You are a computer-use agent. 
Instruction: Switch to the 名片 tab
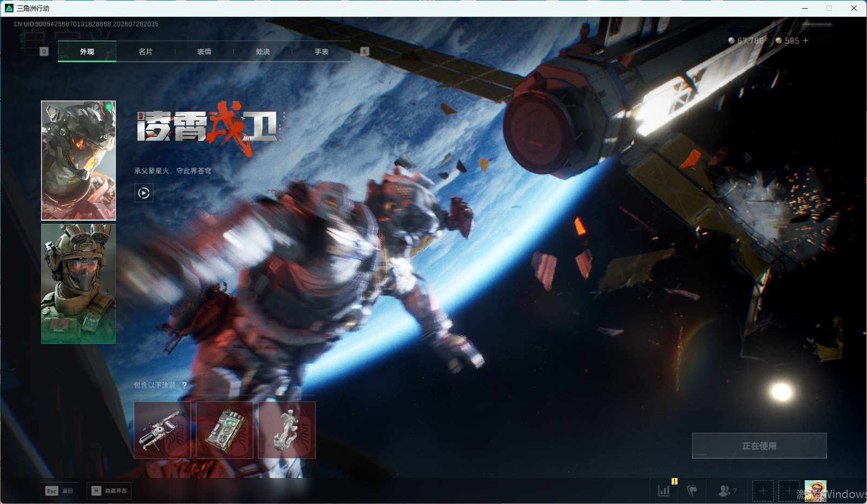click(x=146, y=51)
